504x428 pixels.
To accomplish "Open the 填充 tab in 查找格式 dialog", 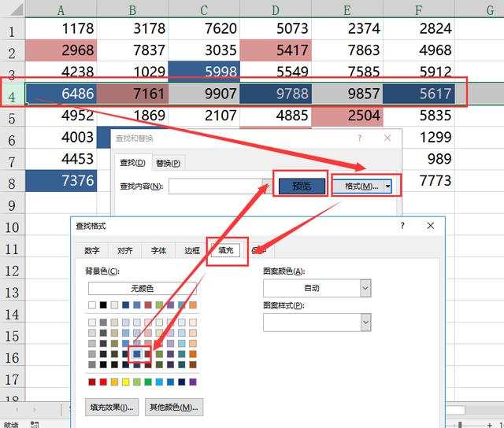I will tap(226, 250).
